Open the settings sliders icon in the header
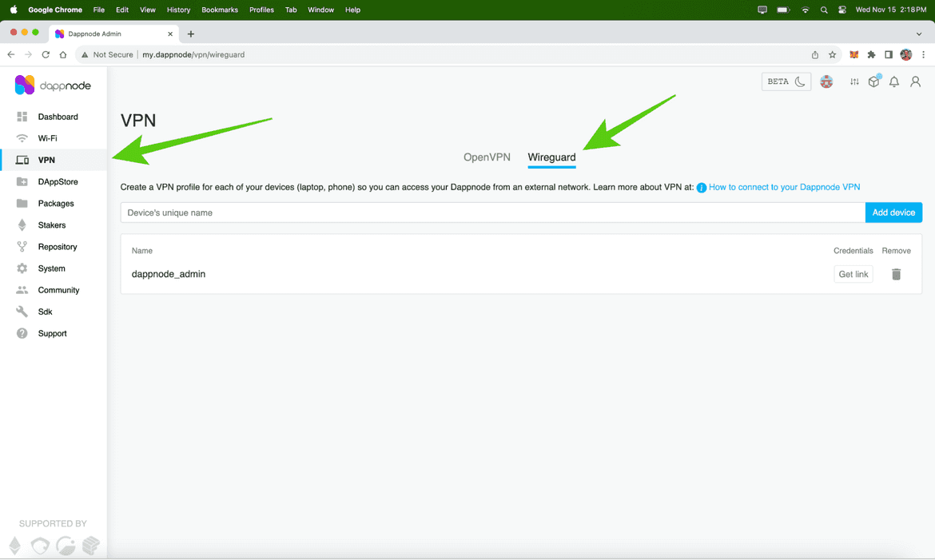The width and height of the screenshot is (935, 560). coord(853,81)
